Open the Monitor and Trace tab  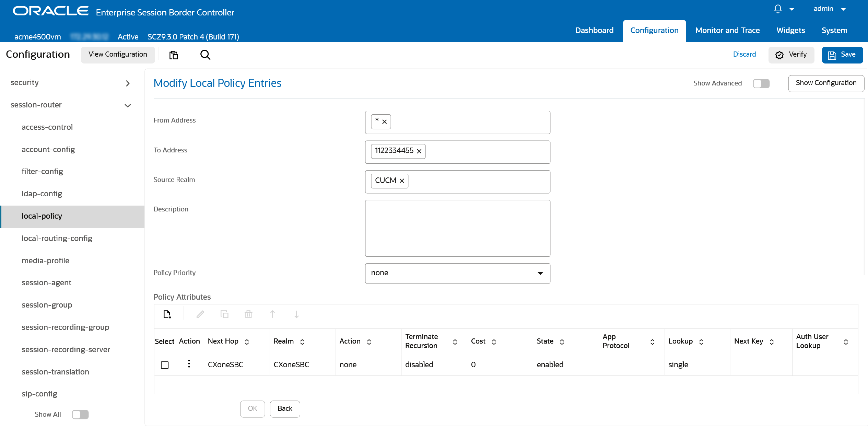(x=727, y=31)
